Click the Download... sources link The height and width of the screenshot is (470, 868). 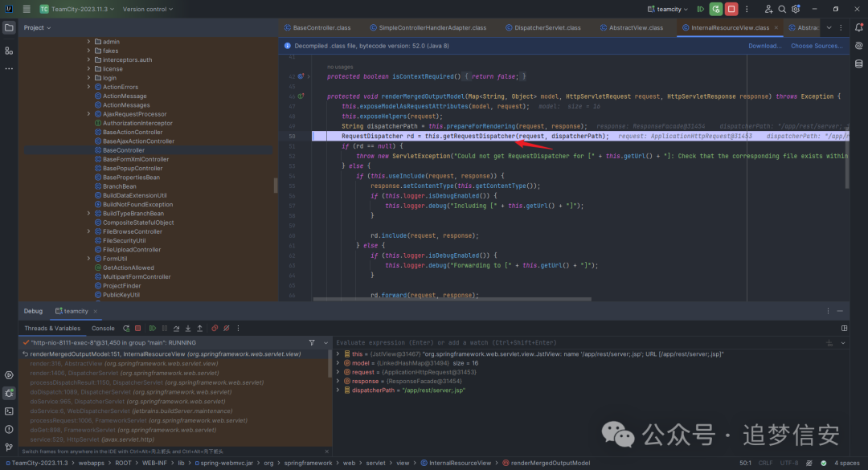[764, 46]
